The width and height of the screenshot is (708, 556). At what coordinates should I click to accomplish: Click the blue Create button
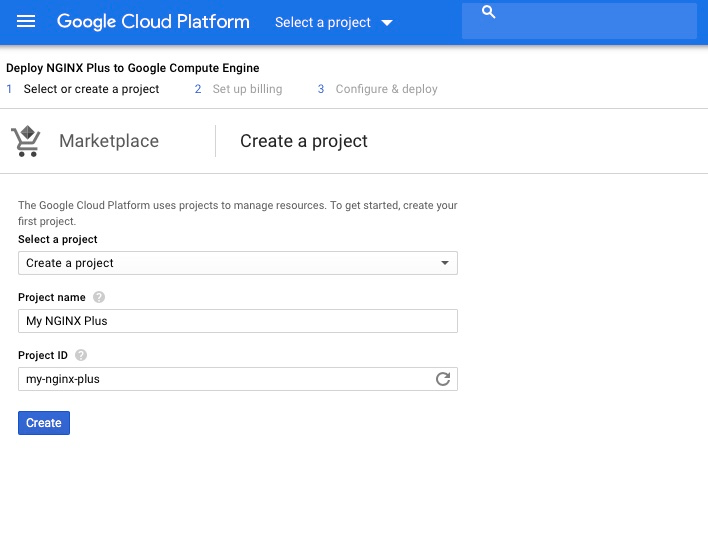(x=44, y=423)
